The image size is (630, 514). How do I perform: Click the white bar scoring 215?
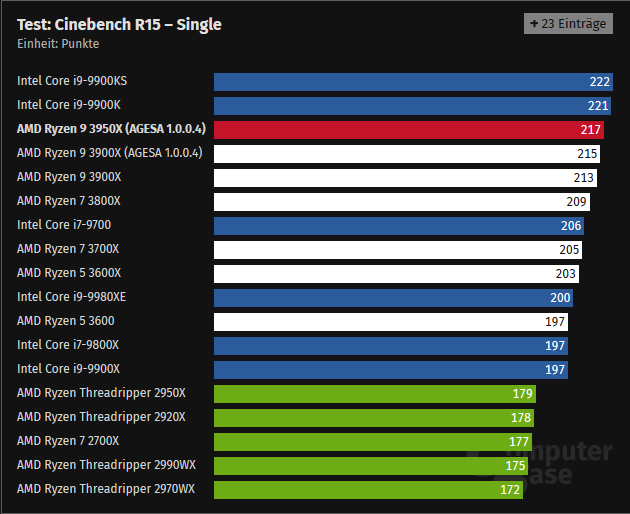point(407,154)
